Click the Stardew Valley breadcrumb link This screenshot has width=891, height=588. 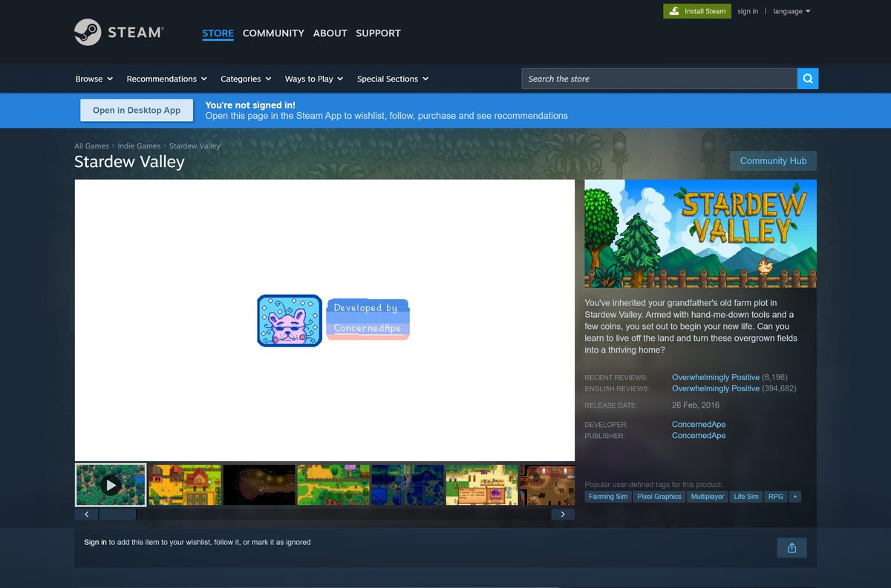195,146
